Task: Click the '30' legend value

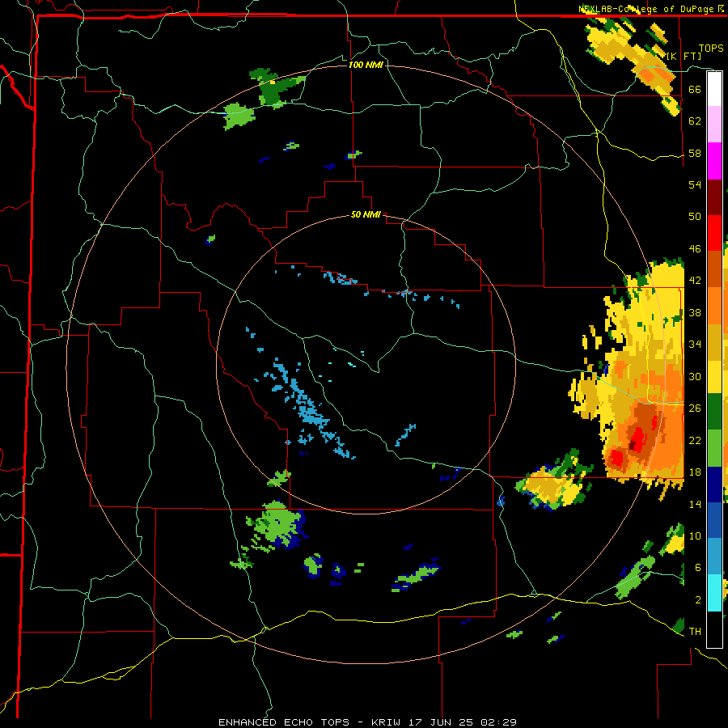Action: pyautogui.click(x=695, y=376)
